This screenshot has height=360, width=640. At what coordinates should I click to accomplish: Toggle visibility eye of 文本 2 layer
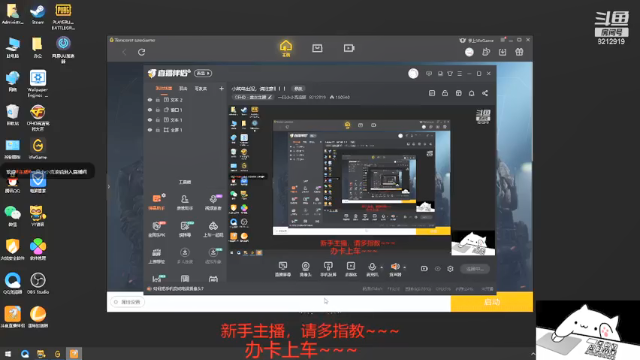pos(150,100)
